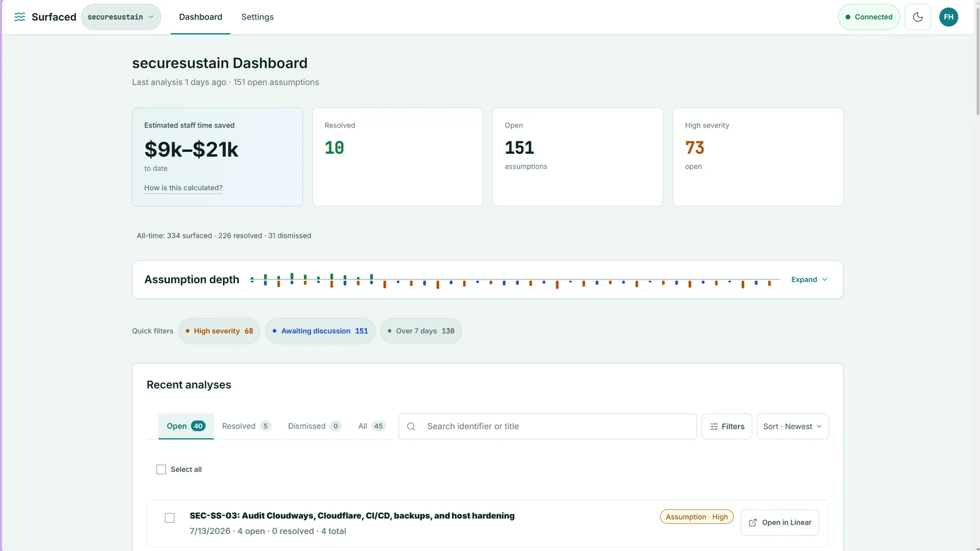Toggle High severity quick filter
Viewport: 980px width, 551px height.
219,331
